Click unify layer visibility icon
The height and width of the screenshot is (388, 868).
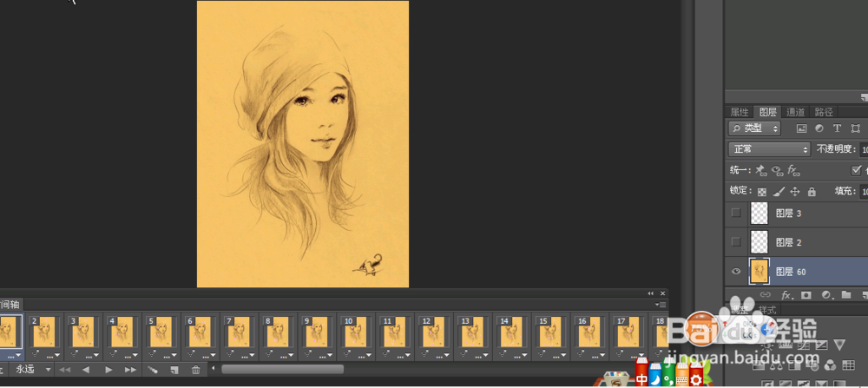click(x=778, y=170)
